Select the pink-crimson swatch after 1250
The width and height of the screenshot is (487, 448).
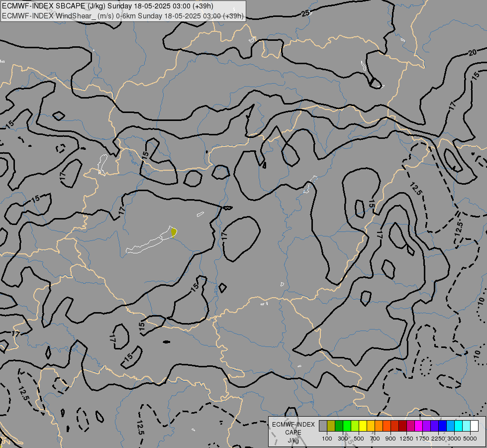tap(410, 426)
